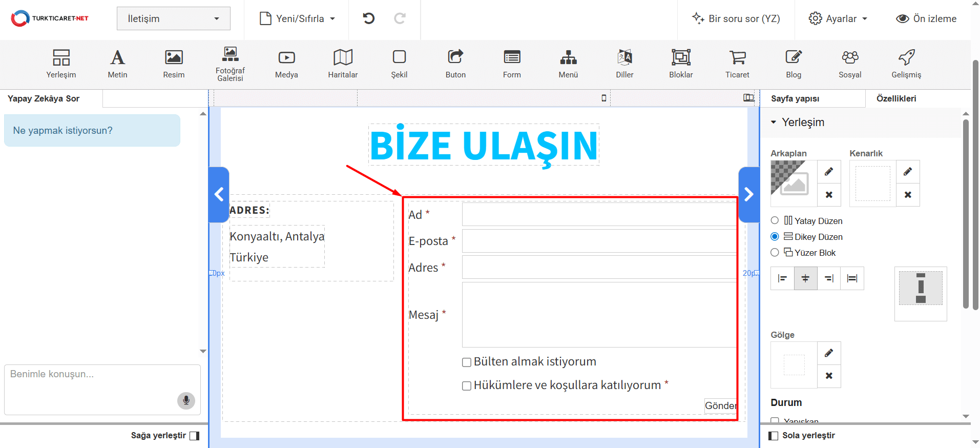
Task: Click the Gönder submit button
Action: point(720,405)
